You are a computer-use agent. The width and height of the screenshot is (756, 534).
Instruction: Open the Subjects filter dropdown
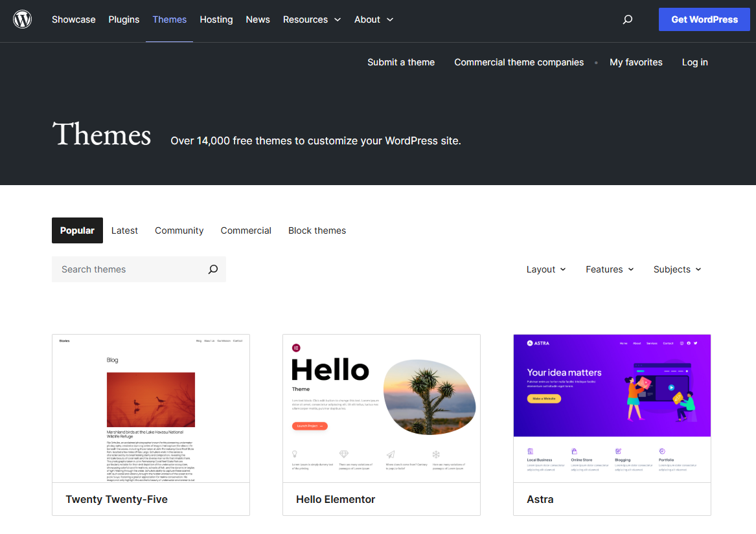677,269
